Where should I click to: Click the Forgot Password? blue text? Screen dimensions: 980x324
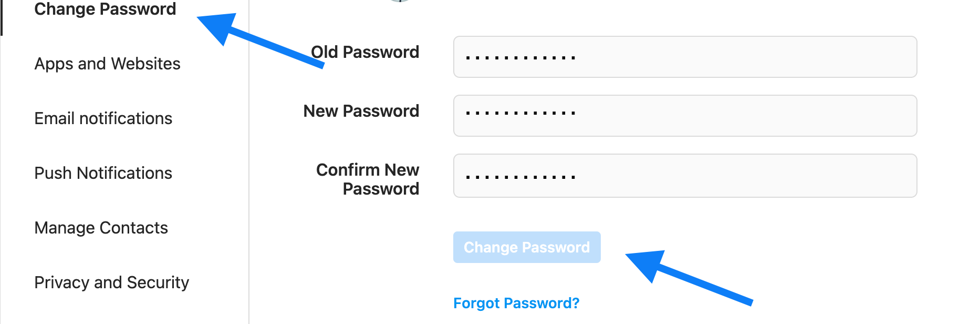click(x=516, y=303)
